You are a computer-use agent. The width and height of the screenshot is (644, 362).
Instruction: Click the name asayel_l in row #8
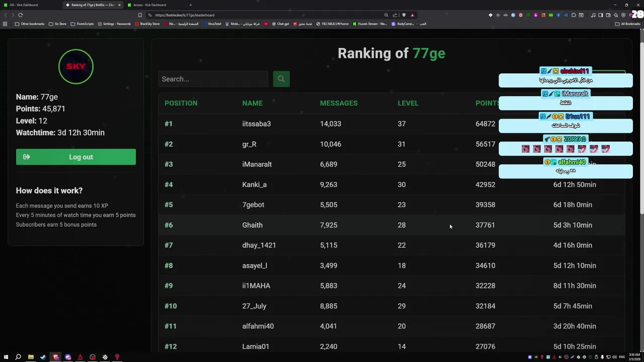(255, 265)
